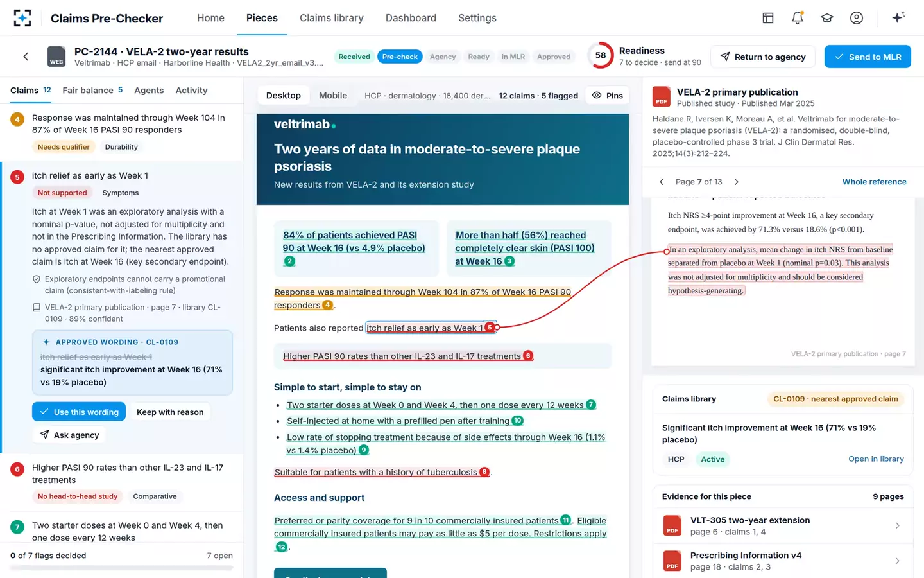This screenshot has width=924, height=578.
Task: Click the approved wording CL-0109 suggestion card
Action: click(x=132, y=362)
